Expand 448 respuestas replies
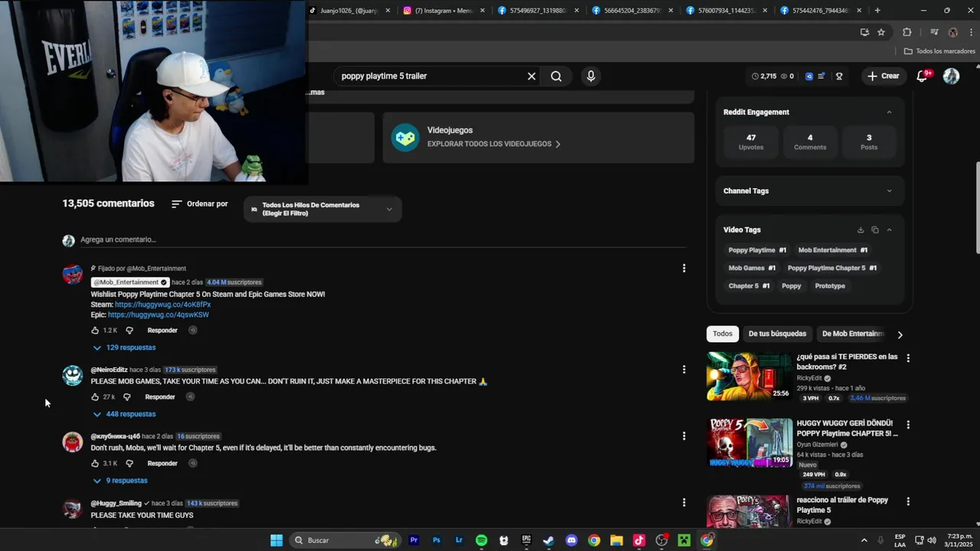Image resolution: width=980 pixels, height=551 pixels. 124,414
